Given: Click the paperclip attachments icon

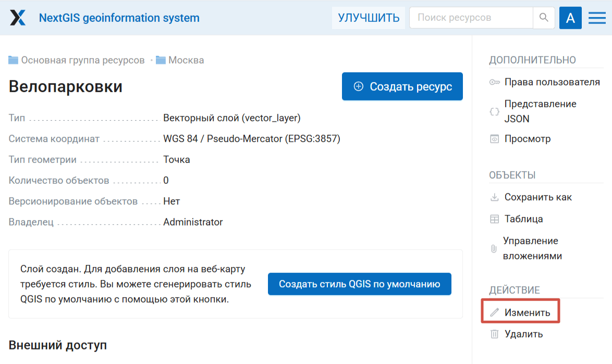Looking at the screenshot, I should pos(494,248).
